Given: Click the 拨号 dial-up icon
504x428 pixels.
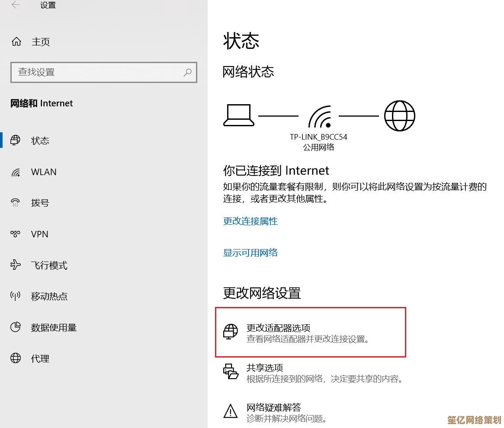Looking at the screenshot, I should click(16, 203).
